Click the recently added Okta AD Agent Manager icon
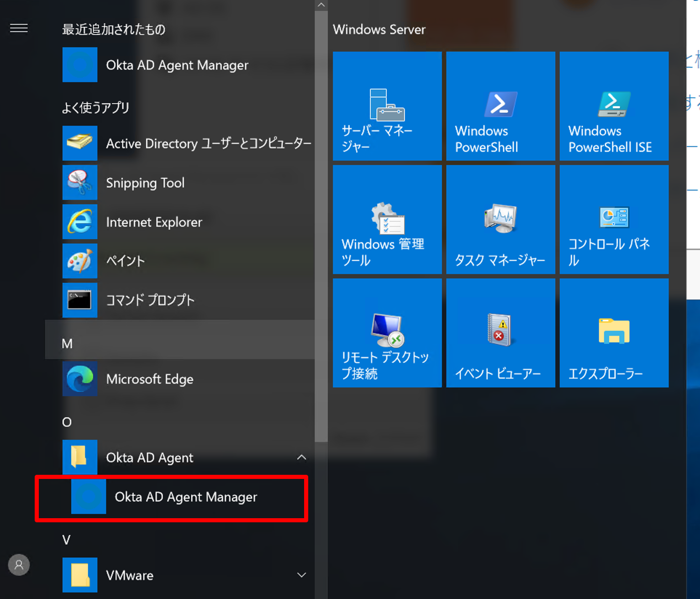The image size is (700, 599). pos(80,65)
